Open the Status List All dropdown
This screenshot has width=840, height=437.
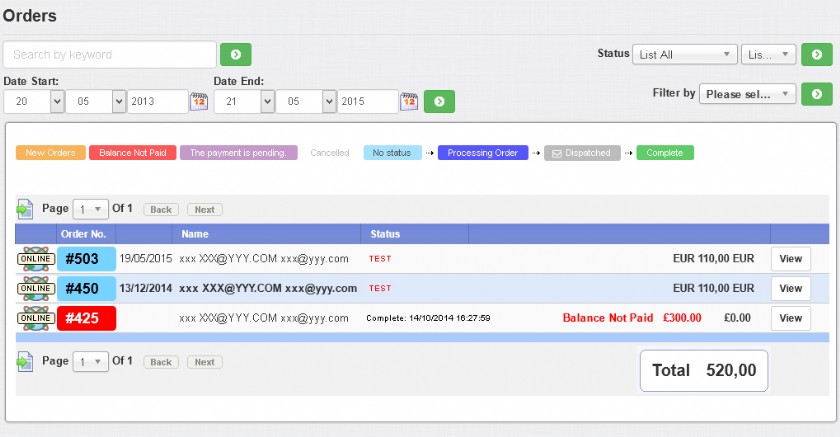684,55
